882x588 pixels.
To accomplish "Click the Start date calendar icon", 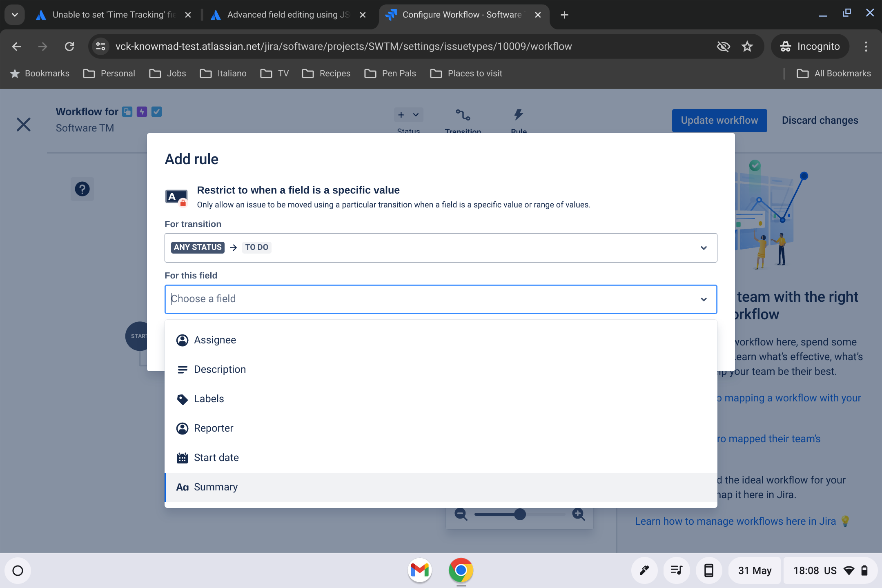I will pos(183,457).
